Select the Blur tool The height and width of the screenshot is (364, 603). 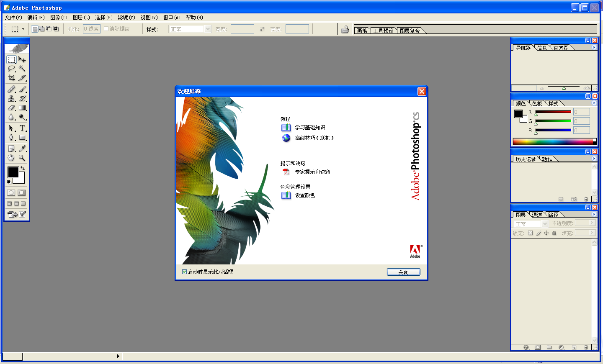tap(11, 117)
